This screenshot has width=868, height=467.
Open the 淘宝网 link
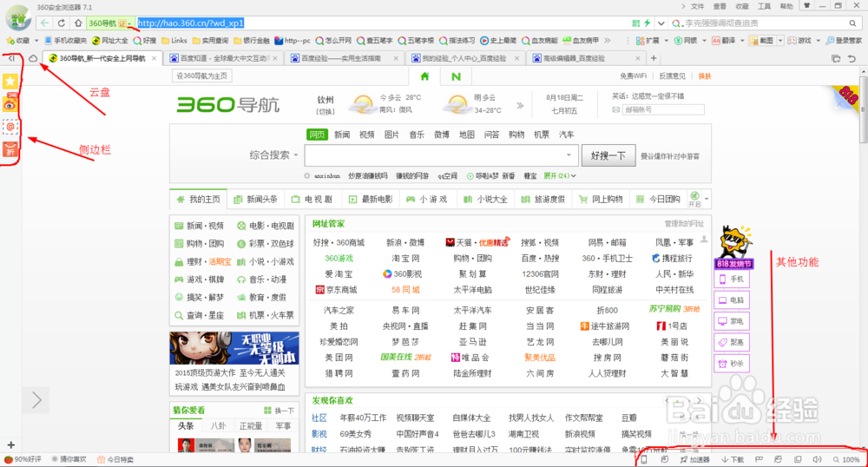click(x=405, y=259)
